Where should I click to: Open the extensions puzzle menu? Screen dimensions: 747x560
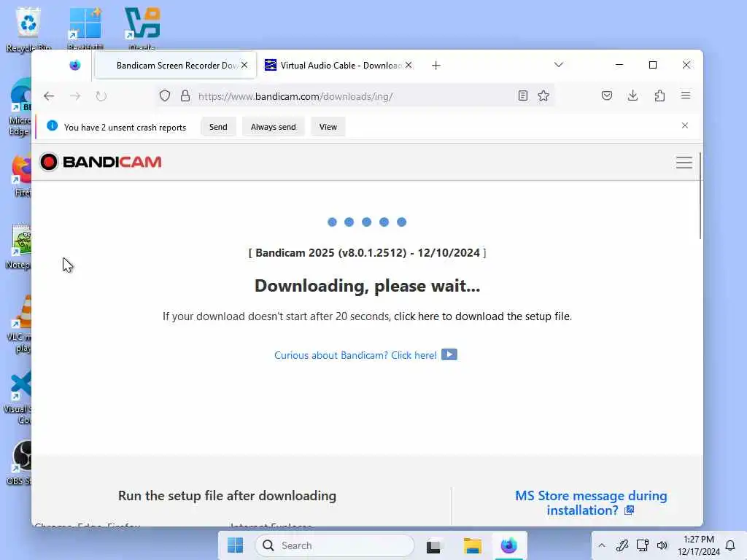tap(659, 96)
